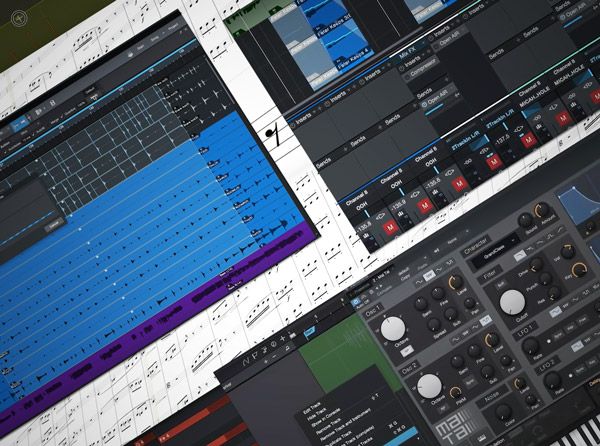
Task: Choose Hide Track in context menu
Action: point(311,419)
